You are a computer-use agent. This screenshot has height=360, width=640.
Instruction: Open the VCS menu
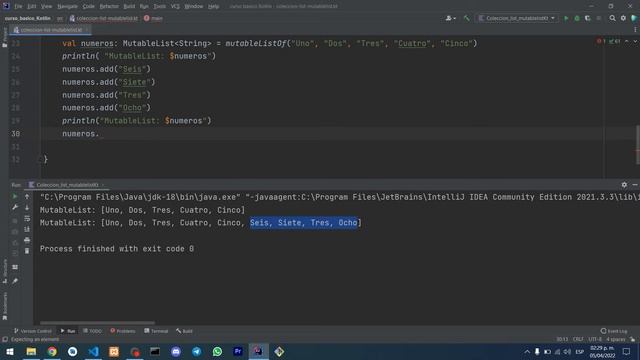pyautogui.click(x=175, y=6)
